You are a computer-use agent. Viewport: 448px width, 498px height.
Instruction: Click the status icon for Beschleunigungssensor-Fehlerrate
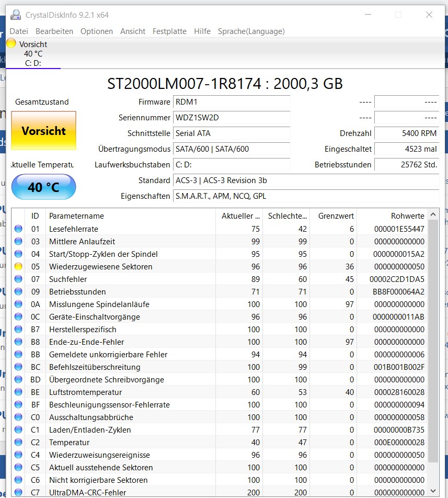[18, 404]
